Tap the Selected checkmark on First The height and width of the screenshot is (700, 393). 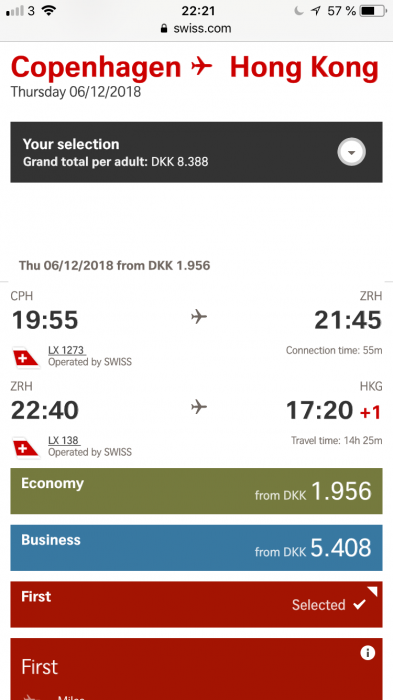359,604
